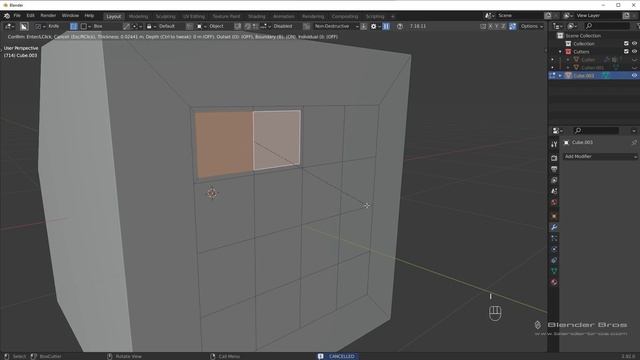Open the View Layer properties tab icon

coord(554,180)
